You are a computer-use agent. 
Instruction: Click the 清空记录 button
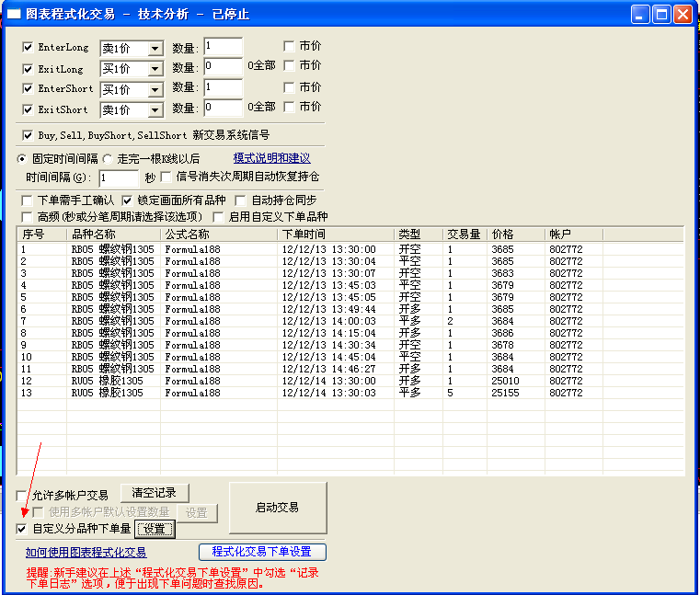click(155, 493)
